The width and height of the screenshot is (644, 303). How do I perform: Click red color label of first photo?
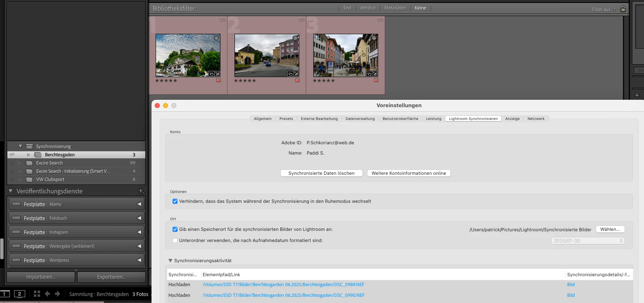click(x=218, y=80)
